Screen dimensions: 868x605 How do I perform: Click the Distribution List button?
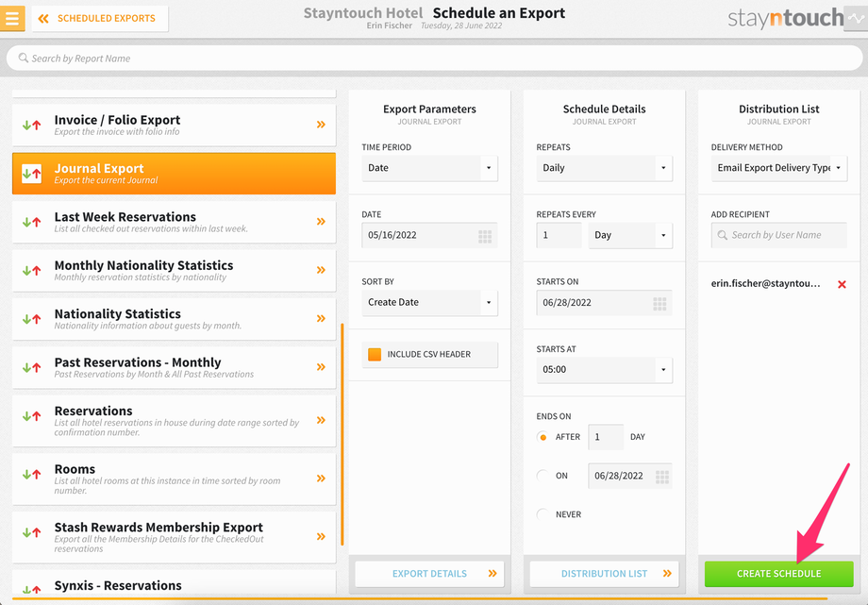click(x=604, y=574)
